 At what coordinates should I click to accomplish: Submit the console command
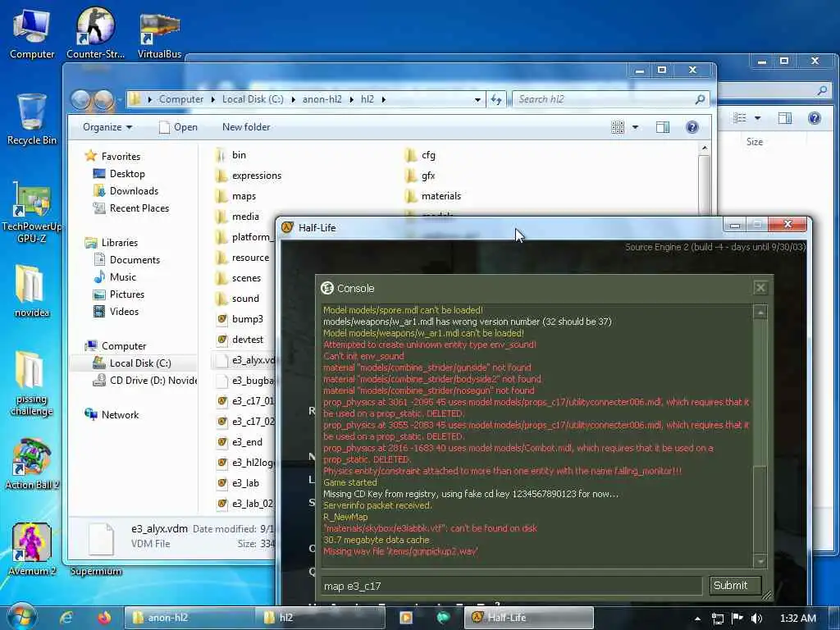(735, 586)
